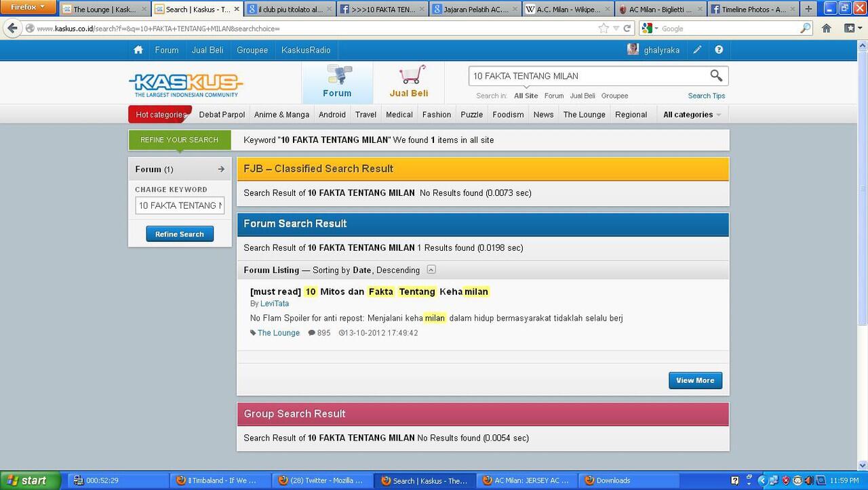Image resolution: width=868 pixels, height=490 pixels.
Task: Open The Lounge tag under result
Action: click(x=278, y=333)
